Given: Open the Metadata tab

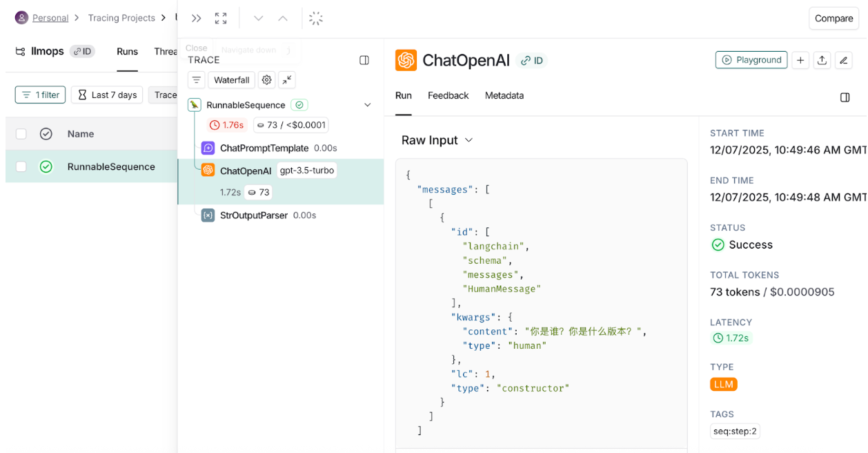Looking at the screenshot, I should pos(504,95).
